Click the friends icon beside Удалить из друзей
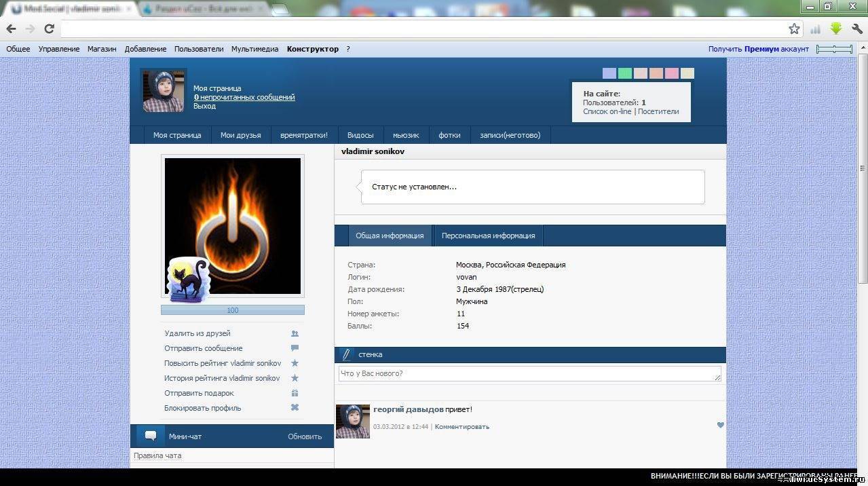The height and width of the screenshot is (486, 868). point(295,333)
